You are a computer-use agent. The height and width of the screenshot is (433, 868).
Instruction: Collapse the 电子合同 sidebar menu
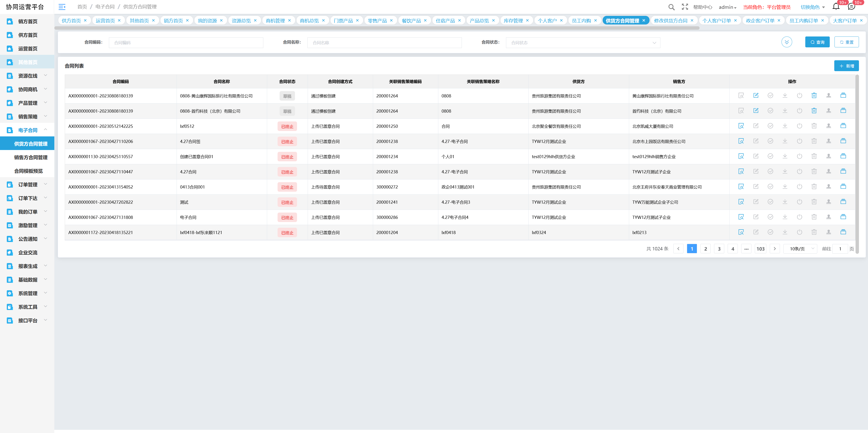(28, 130)
